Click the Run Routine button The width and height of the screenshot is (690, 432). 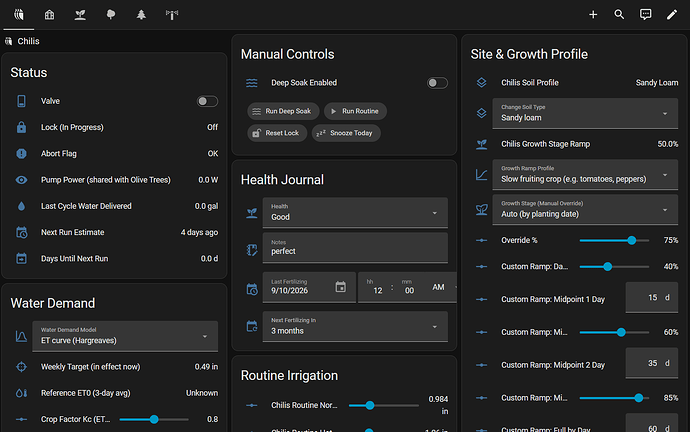(x=355, y=111)
